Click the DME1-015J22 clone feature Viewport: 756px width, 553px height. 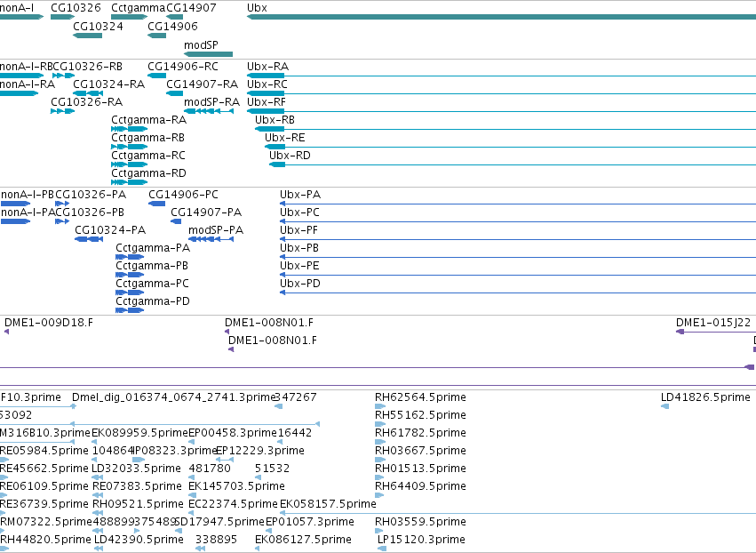click(x=716, y=332)
